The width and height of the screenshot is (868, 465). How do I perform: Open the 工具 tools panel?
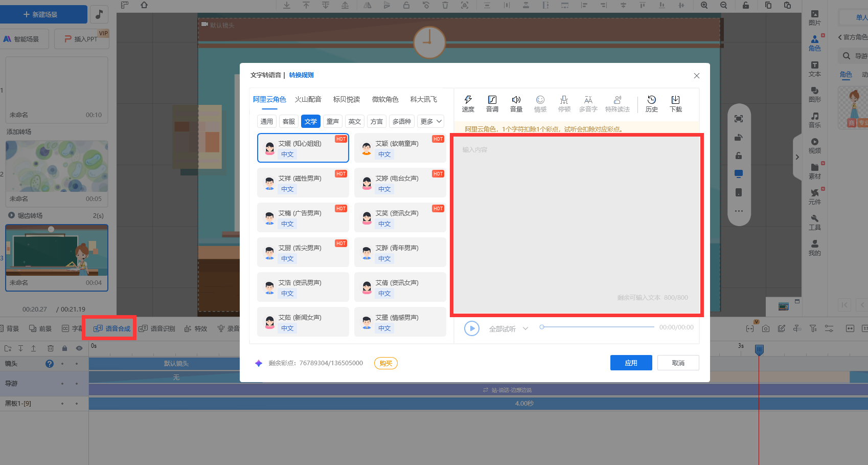(x=814, y=223)
